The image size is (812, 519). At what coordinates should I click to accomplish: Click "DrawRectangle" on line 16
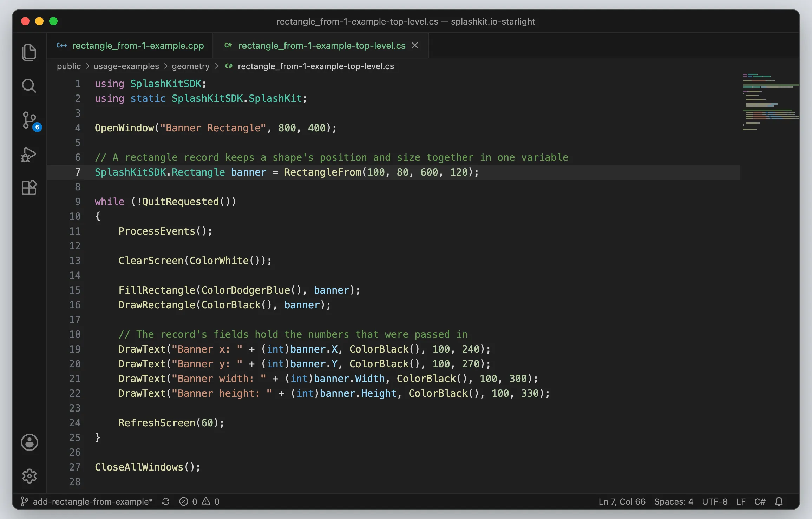pos(157,305)
